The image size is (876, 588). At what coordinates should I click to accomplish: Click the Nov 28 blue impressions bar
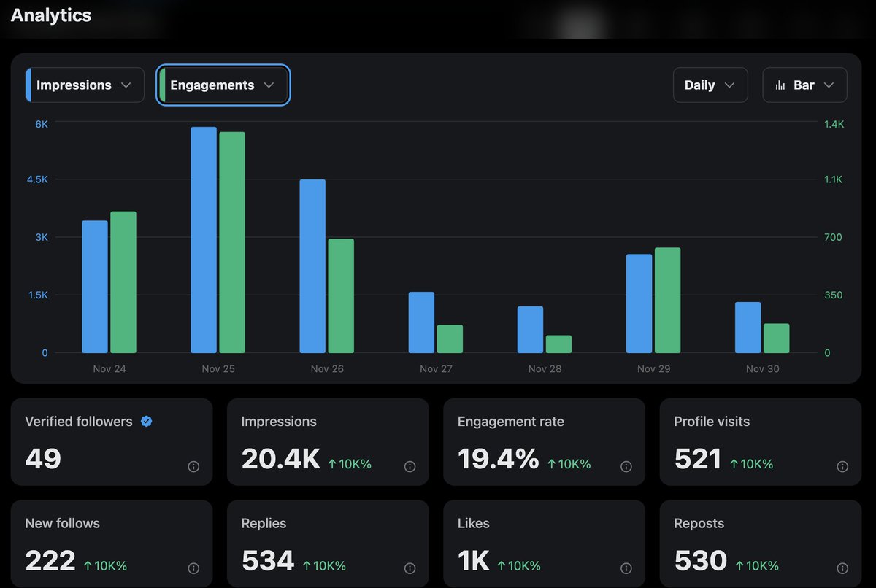point(531,330)
